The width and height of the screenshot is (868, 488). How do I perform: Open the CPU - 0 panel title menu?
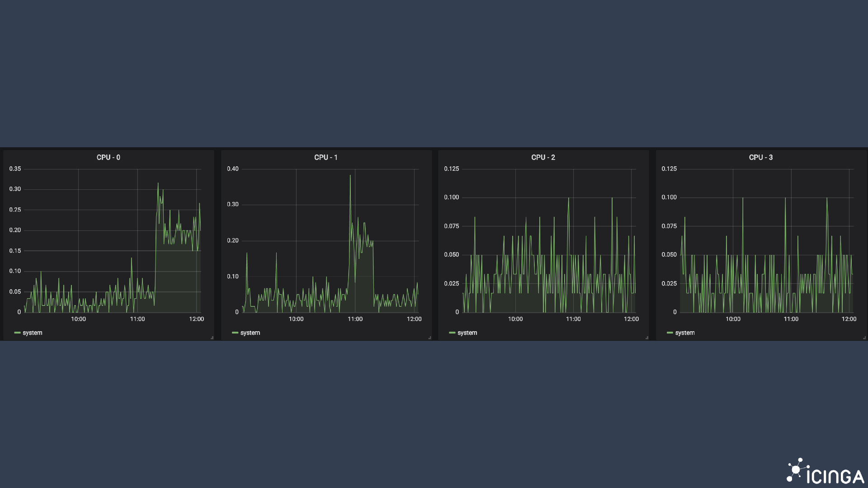click(x=108, y=157)
